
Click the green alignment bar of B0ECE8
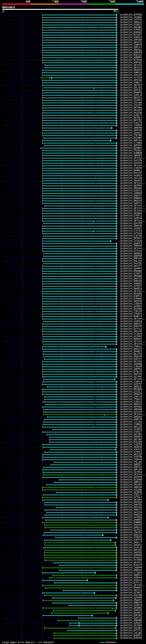(85, 638)
